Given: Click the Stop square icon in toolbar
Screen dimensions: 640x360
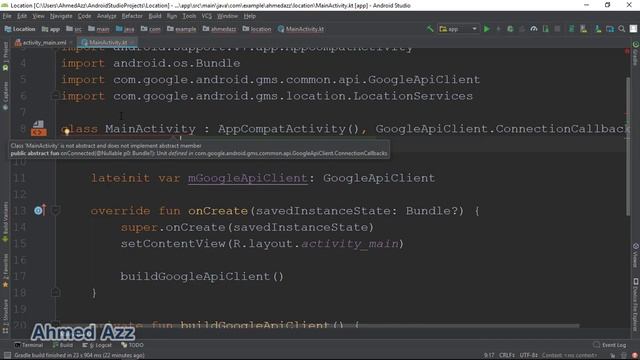Looking at the screenshot, I should point(557,29).
